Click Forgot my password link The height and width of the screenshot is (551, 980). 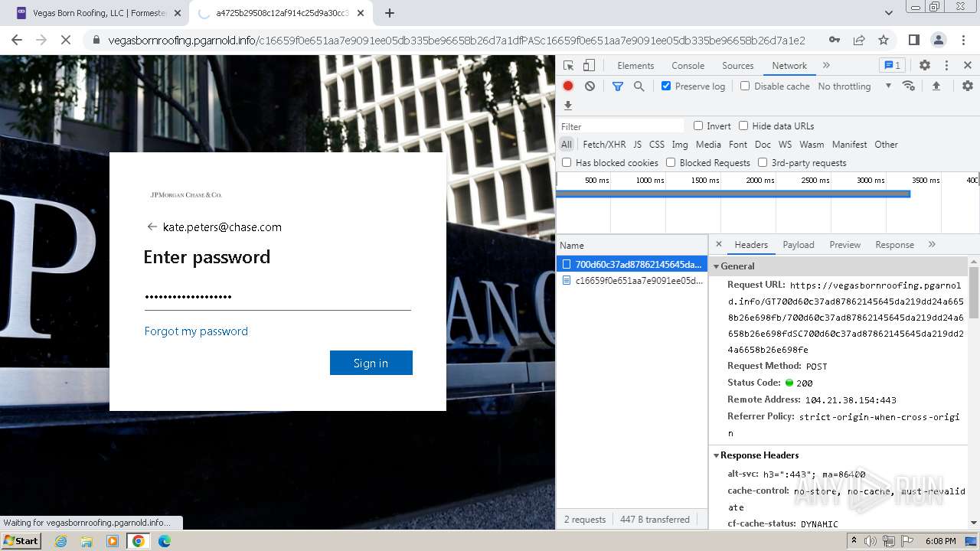[196, 331]
